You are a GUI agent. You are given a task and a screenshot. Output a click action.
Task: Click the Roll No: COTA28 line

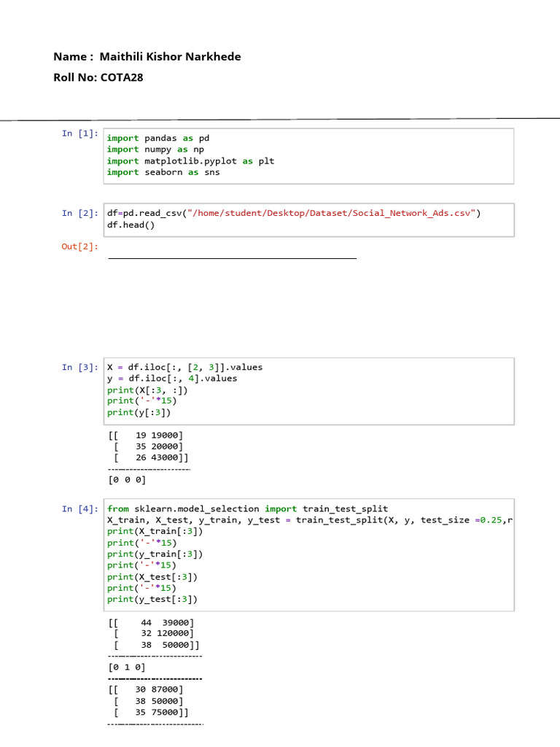[98, 77]
